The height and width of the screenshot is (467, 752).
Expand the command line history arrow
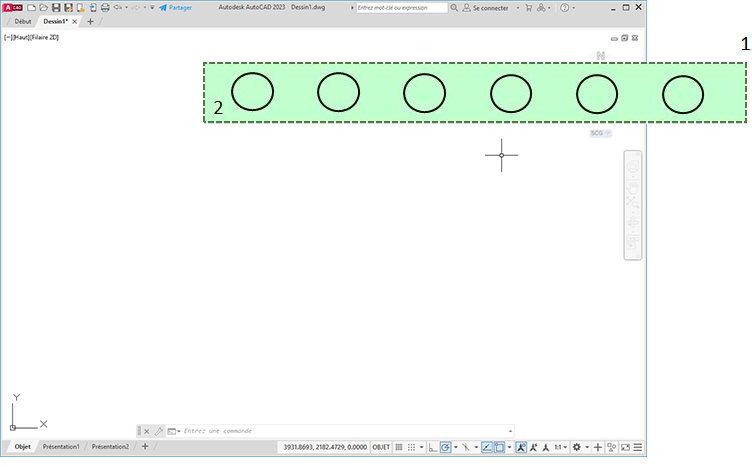510,431
